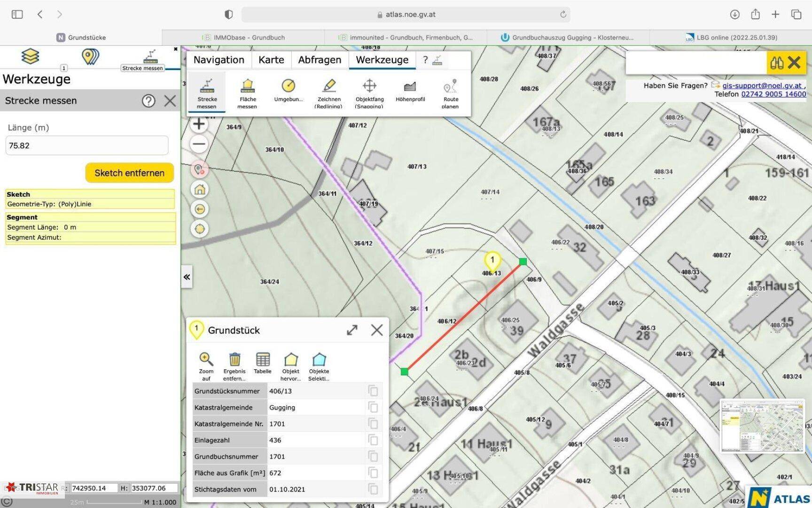The image size is (812, 508).
Task: Open results pins panel icon
Action: [90, 57]
